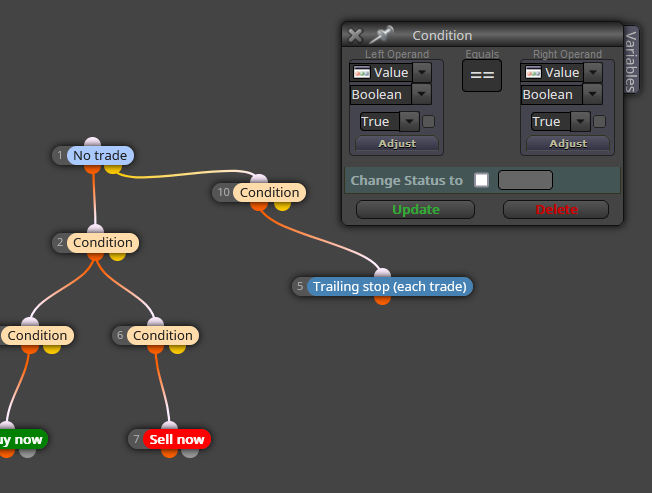
Task: Click orange output connector under Condition 2
Action: [x=95, y=256]
